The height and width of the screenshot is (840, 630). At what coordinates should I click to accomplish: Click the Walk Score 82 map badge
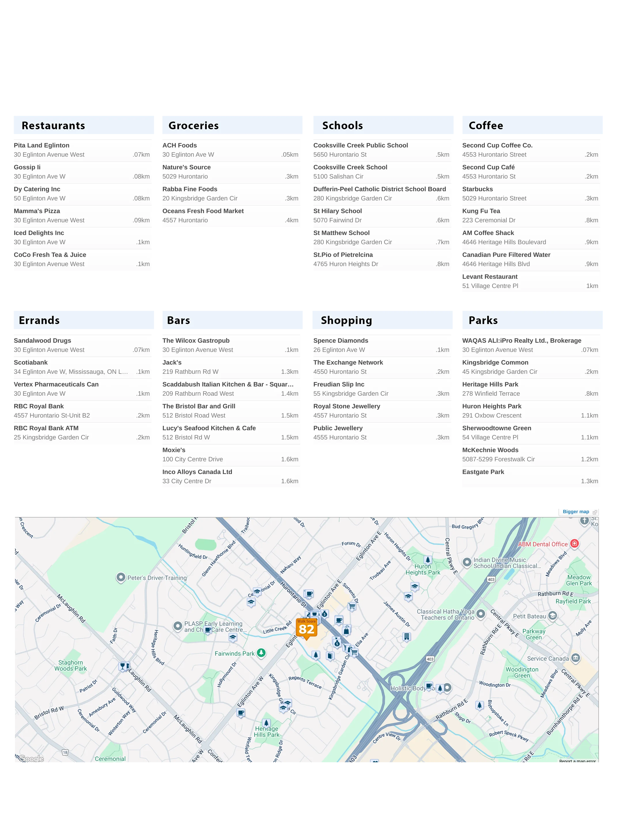(x=306, y=628)
